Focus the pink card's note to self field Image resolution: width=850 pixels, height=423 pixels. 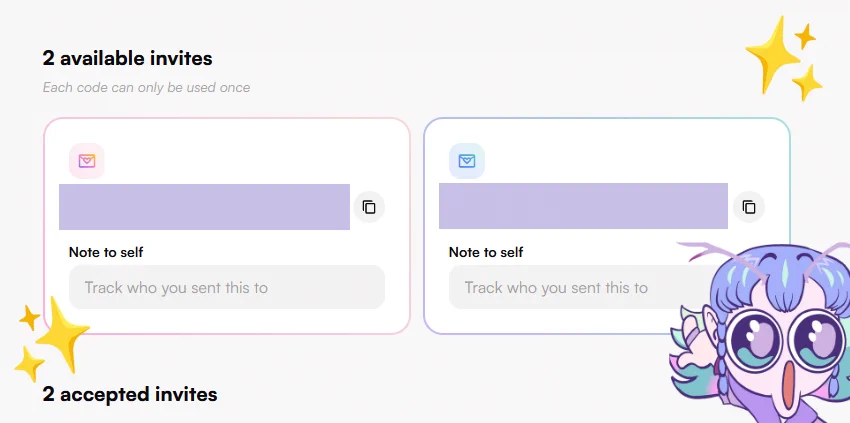(227, 287)
